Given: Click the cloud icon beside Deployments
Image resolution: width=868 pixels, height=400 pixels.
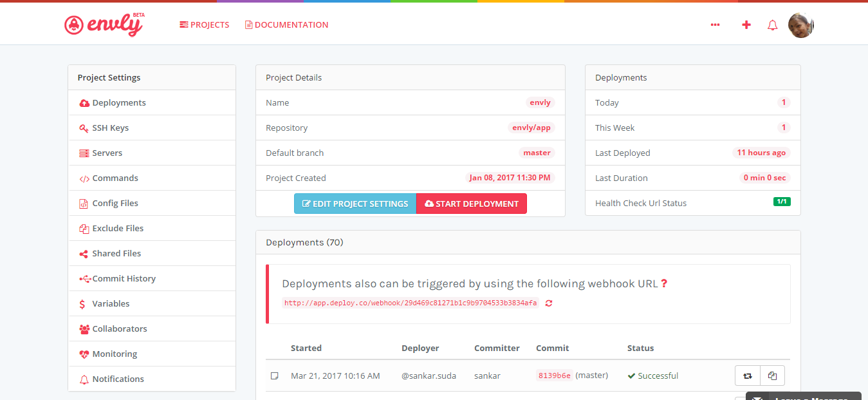Looking at the screenshot, I should [x=84, y=103].
